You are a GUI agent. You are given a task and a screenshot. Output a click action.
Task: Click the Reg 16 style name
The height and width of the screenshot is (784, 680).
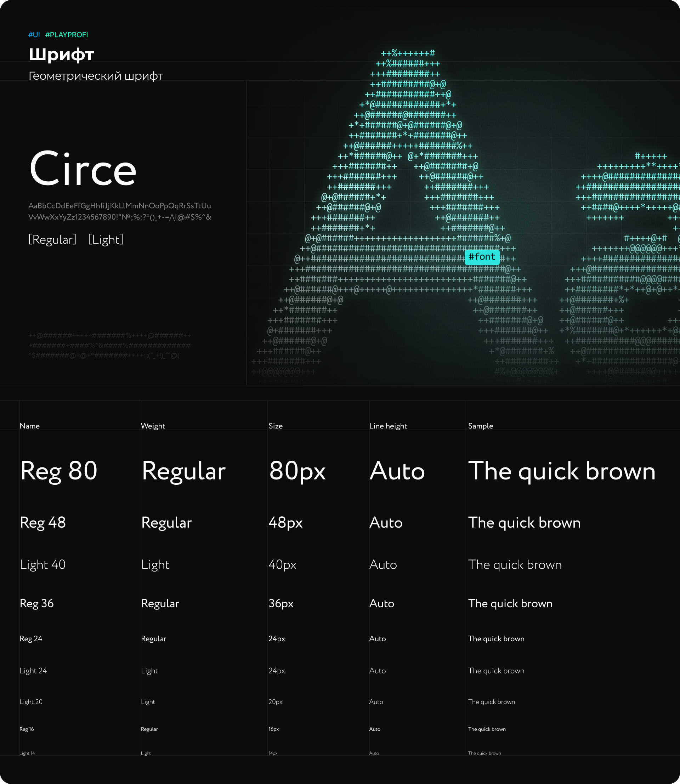click(x=27, y=729)
